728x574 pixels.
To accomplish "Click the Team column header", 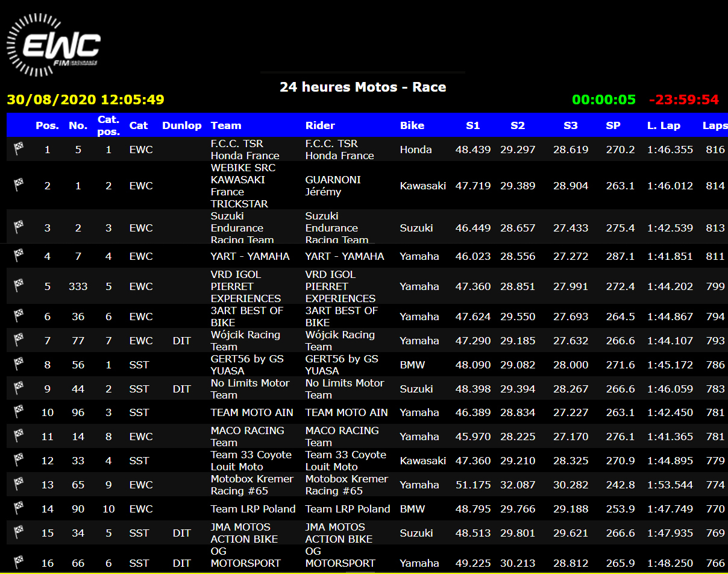I will [226, 125].
